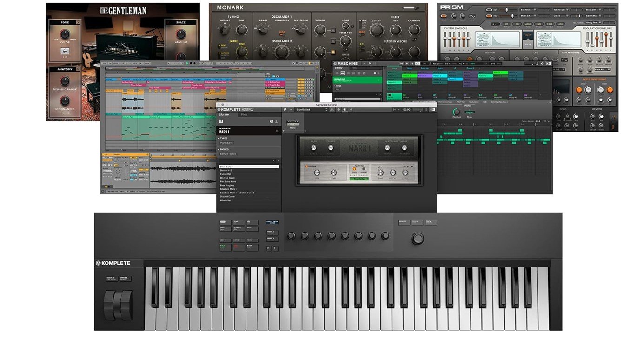
Task: Toggle the Oscillator 1 MOD switch in Monark
Action: 282,35
